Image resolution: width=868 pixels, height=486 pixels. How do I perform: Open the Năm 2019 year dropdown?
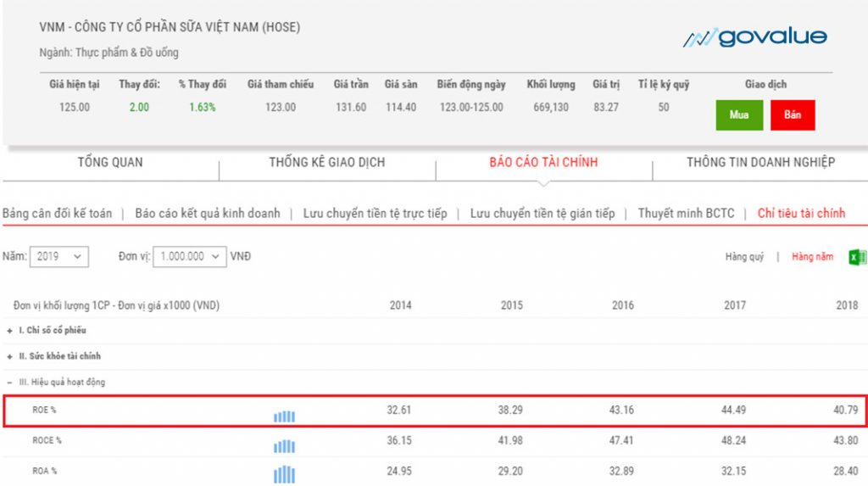(58, 257)
